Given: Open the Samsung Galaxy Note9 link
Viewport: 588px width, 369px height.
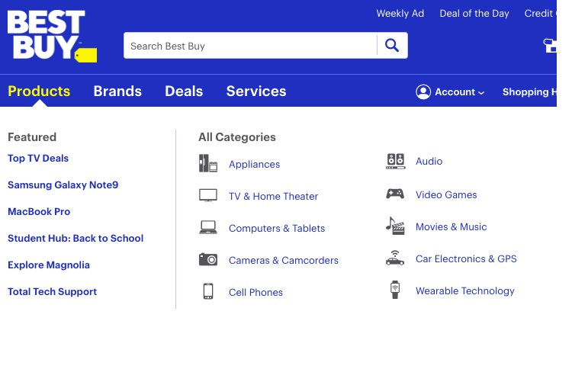Looking at the screenshot, I should [x=63, y=184].
